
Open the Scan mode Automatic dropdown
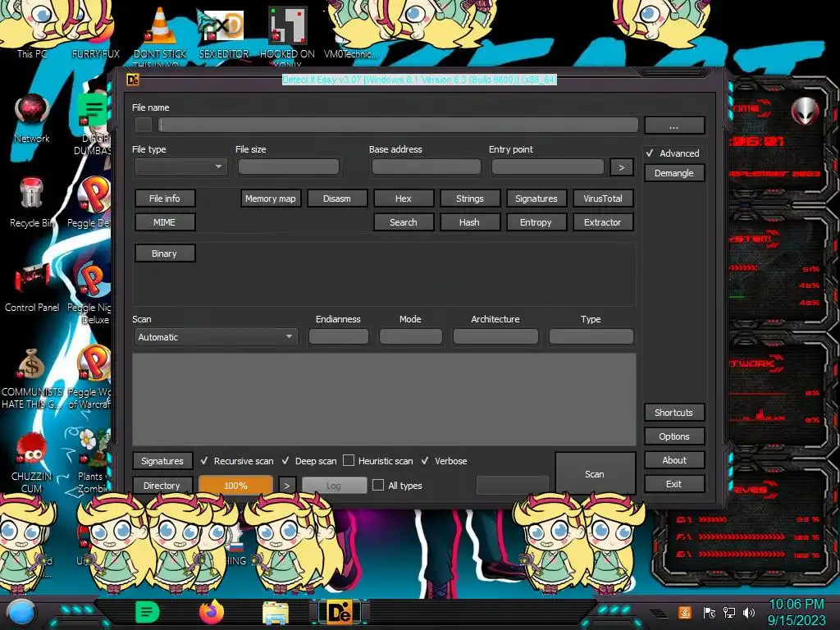pos(215,337)
